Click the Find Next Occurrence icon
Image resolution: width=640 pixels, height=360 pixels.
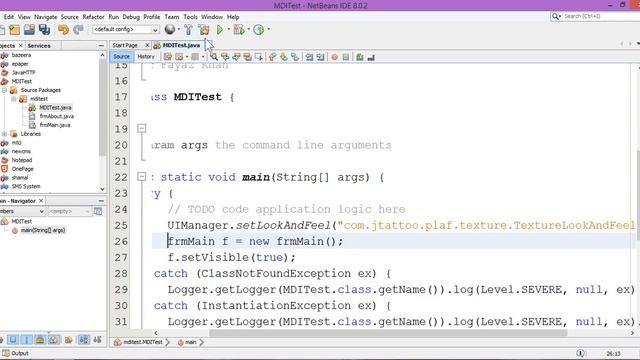pos(236,57)
